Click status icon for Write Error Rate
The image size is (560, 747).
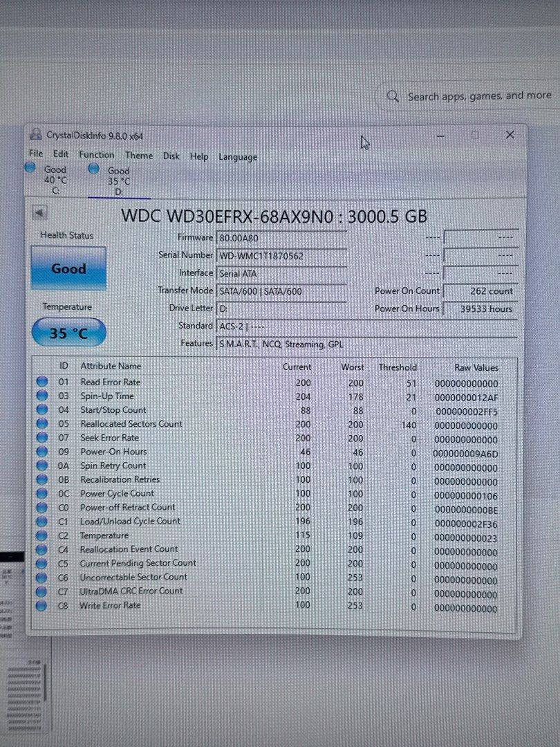point(42,605)
